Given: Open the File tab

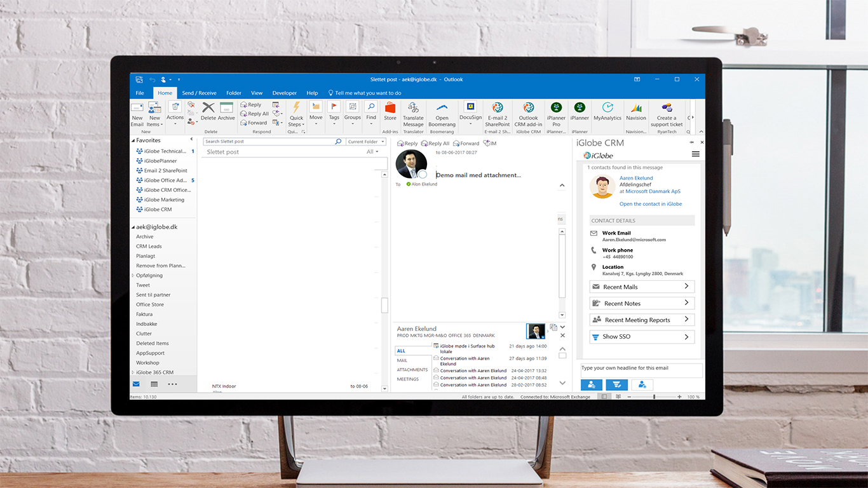Looking at the screenshot, I should click(x=140, y=93).
